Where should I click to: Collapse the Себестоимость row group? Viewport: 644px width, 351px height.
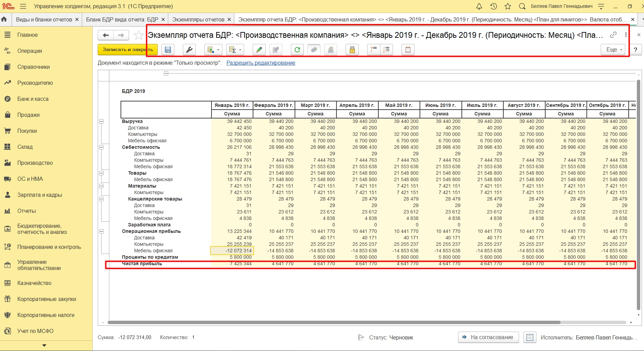click(x=101, y=147)
